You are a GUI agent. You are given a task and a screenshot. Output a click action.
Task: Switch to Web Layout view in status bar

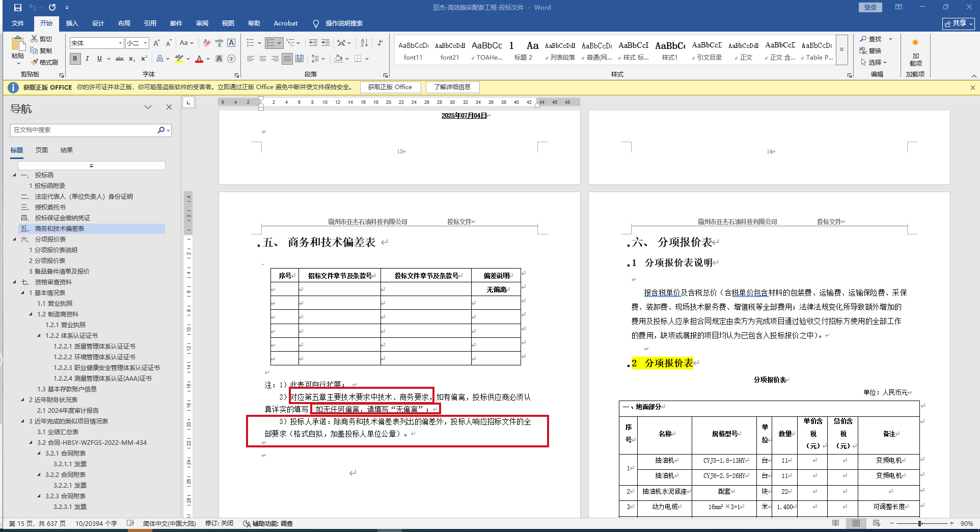(x=877, y=523)
